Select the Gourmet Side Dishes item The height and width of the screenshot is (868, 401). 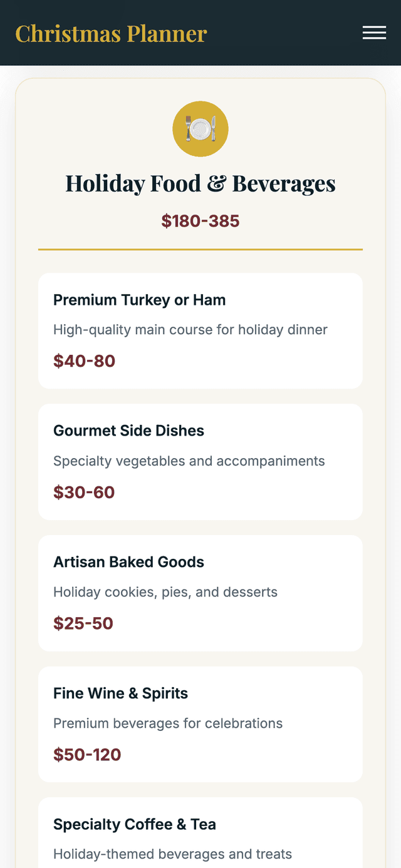tap(128, 431)
